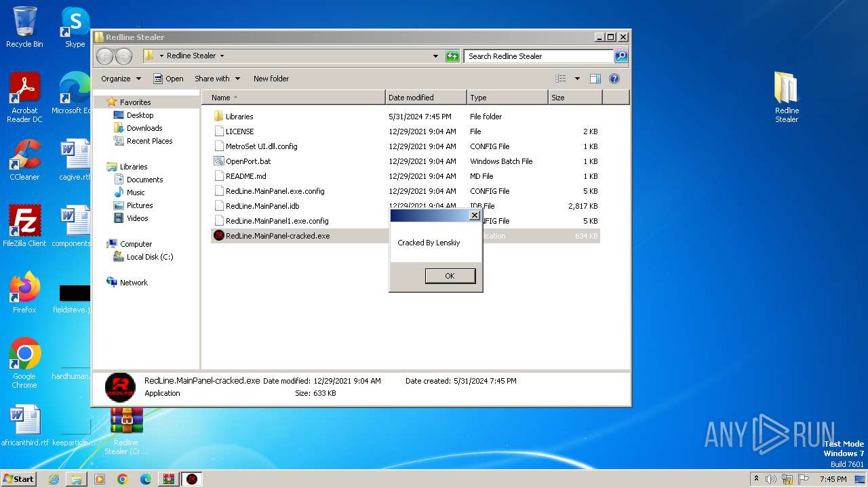Click the volume speaker tray icon
The width and height of the screenshot is (868, 488).
[x=771, y=479]
